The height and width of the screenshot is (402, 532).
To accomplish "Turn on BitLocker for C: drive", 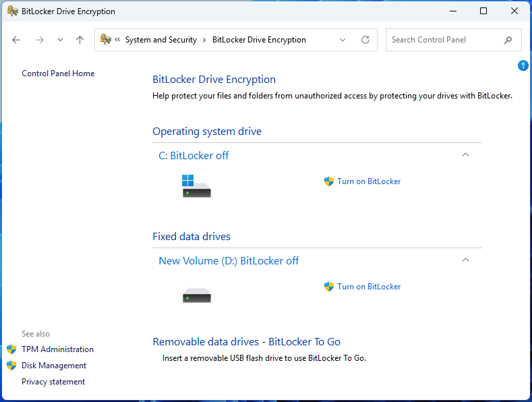I will pos(369,181).
